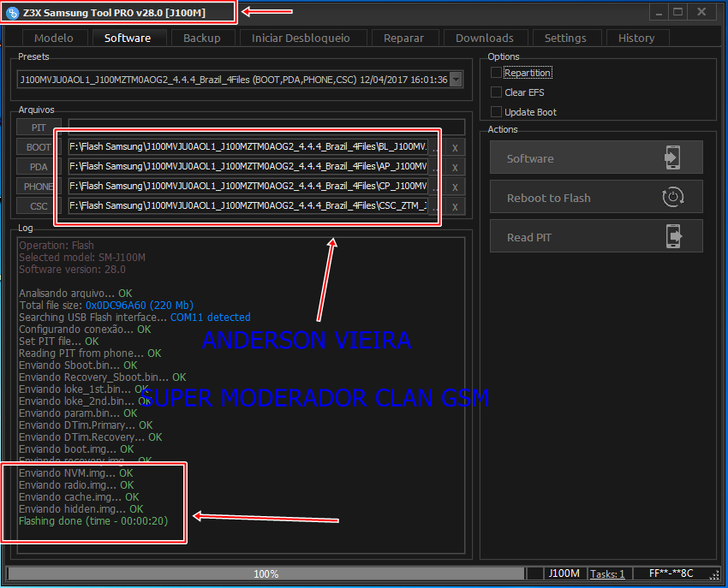The image size is (728, 588).
Task: Click the CSC file button
Action: point(39,206)
